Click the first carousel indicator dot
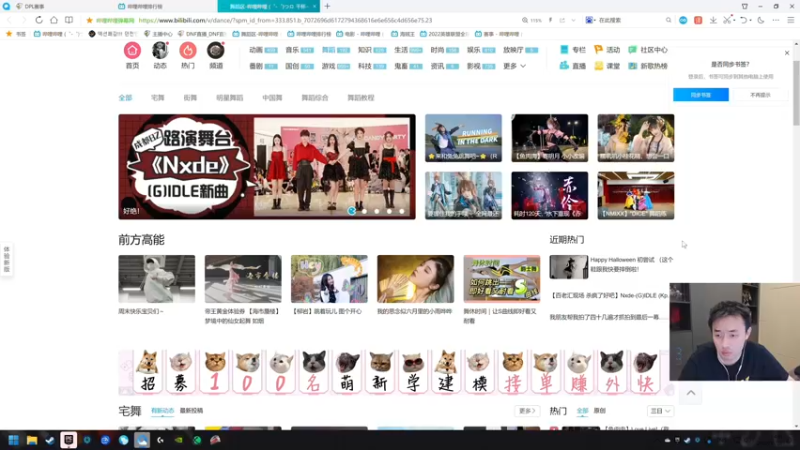Viewport: 800px width, 450px height. pyautogui.click(x=352, y=211)
